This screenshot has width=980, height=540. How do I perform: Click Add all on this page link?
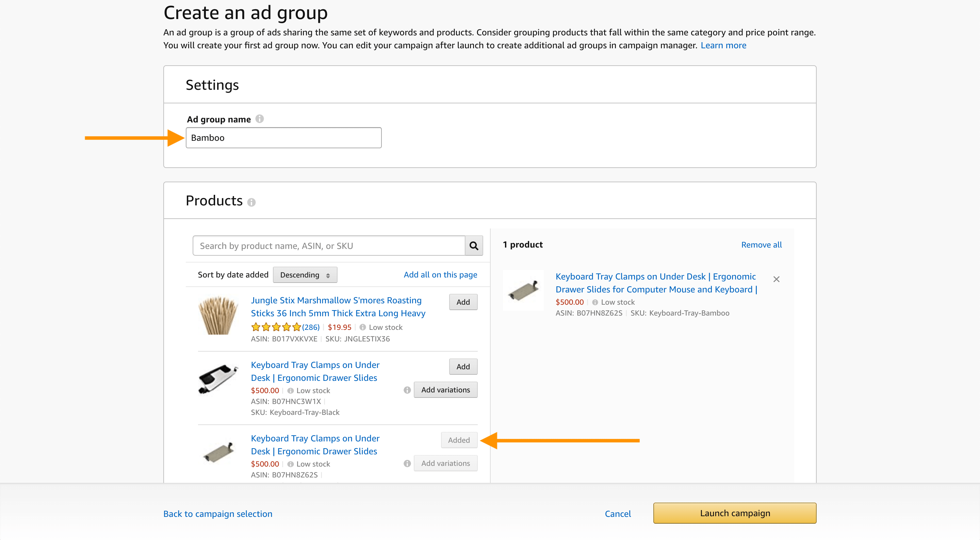point(440,274)
